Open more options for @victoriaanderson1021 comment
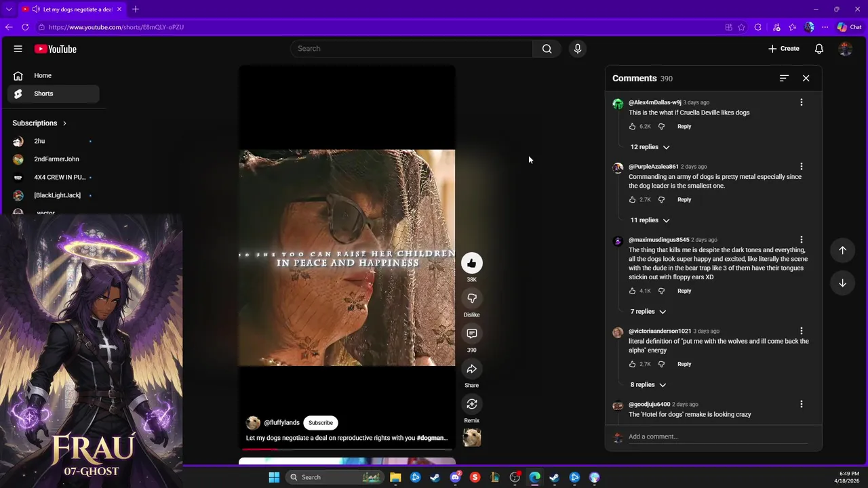Image resolution: width=868 pixels, height=488 pixels. pyautogui.click(x=801, y=331)
